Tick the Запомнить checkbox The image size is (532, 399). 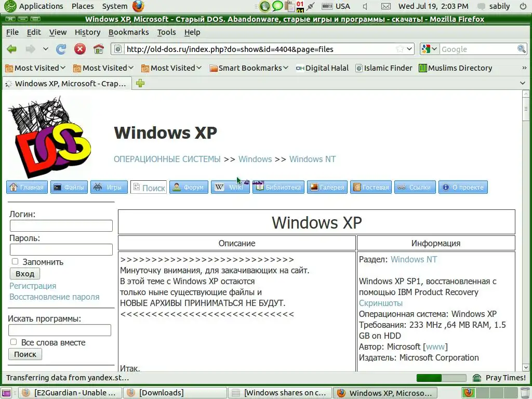[x=15, y=261]
